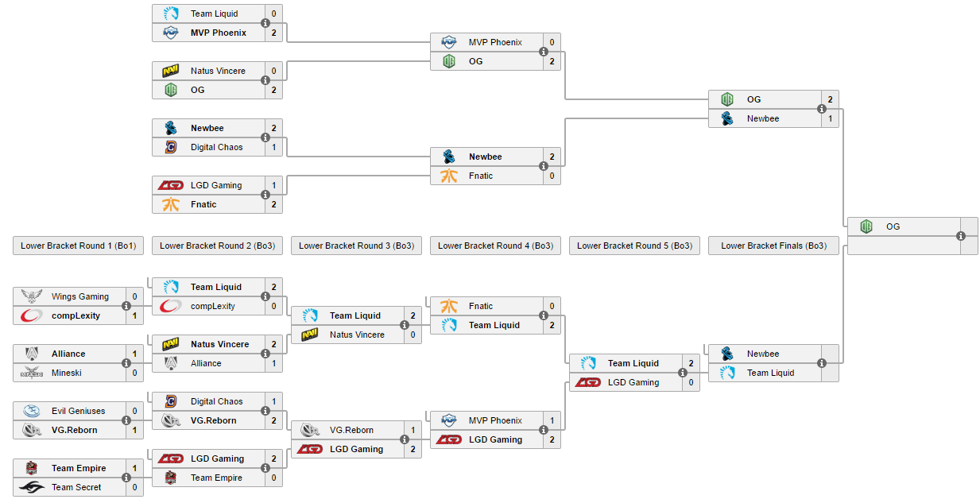Open grand final match info icon
The image size is (980, 503).
(x=961, y=236)
